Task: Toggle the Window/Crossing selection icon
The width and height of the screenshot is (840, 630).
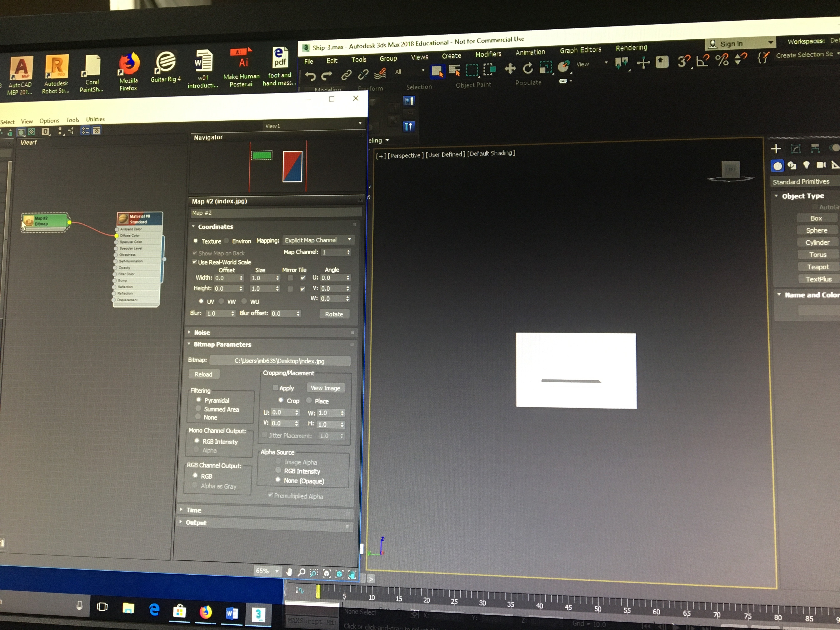Action: (x=490, y=69)
